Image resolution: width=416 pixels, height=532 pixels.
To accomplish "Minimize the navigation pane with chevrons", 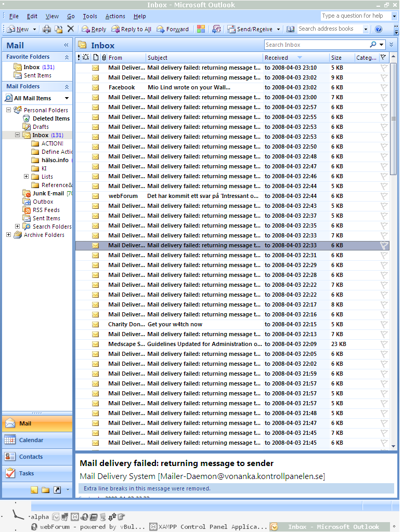I will (x=66, y=45).
